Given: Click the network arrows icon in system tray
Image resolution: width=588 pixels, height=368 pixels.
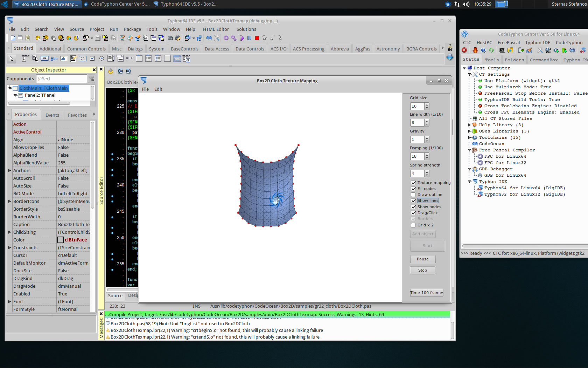Looking at the screenshot, I should [x=457, y=4].
